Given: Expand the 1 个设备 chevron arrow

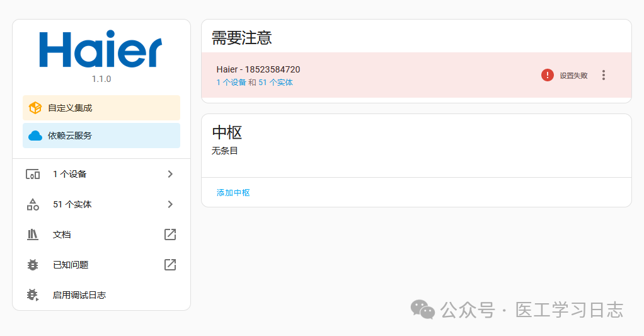Looking at the screenshot, I should click(x=170, y=174).
